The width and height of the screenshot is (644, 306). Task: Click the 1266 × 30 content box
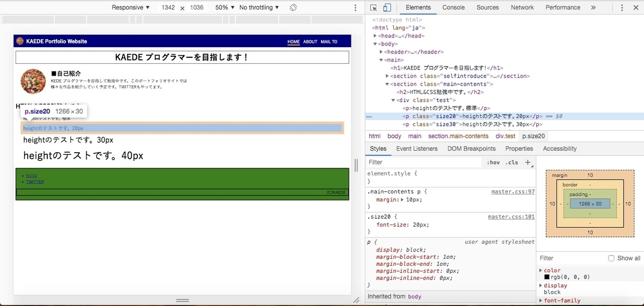coord(590,204)
